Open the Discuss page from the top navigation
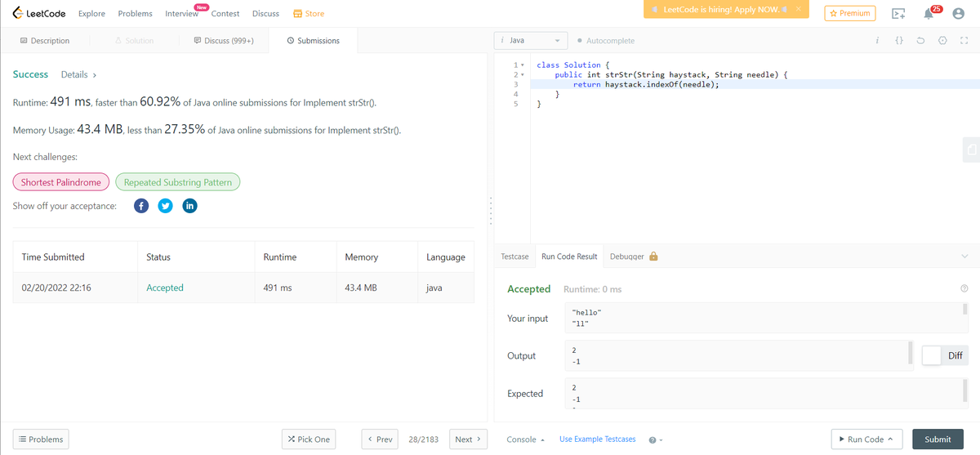 tap(265, 14)
